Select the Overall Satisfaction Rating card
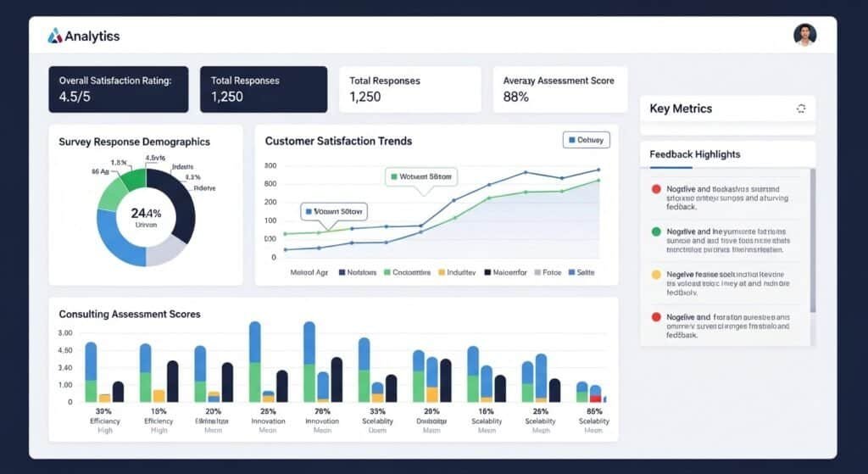The width and height of the screenshot is (868, 474). tap(119, 89)
